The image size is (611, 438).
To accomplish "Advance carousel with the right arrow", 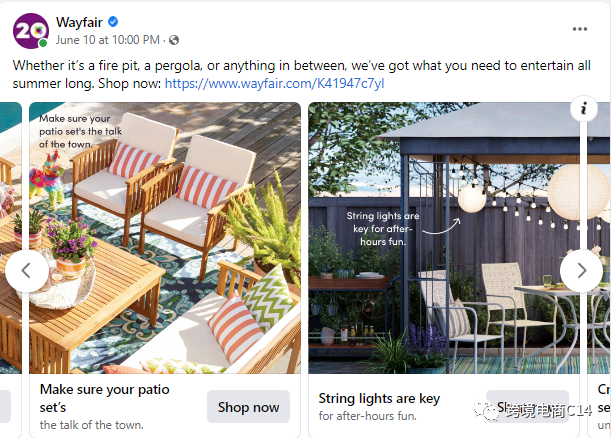I will [x=581, y=270].
